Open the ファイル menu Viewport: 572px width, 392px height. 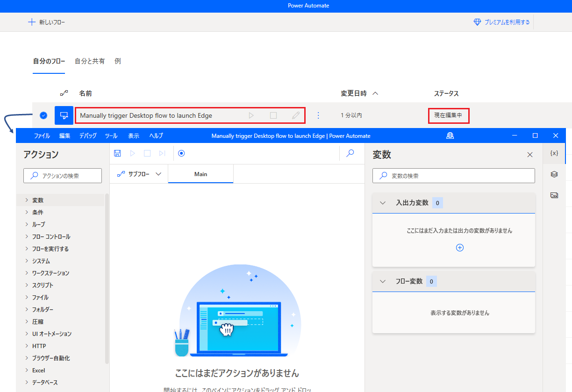[42, 136]
